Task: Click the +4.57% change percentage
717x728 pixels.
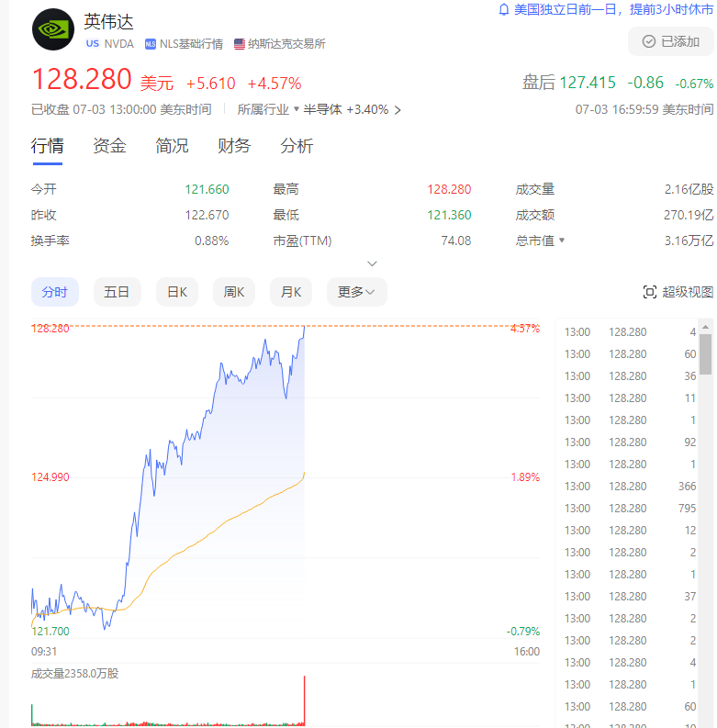Action: (x=274, y=84)
